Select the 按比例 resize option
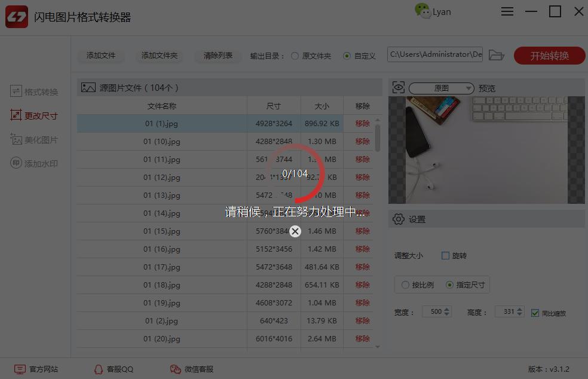This screenshot has width=588, height=379. coord(406,285)
